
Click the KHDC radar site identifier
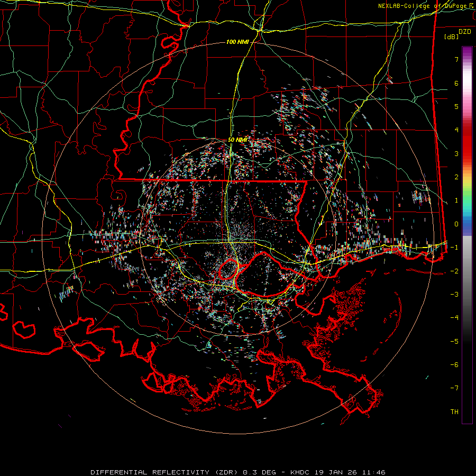pyautogui.click(x=300, y=472)
